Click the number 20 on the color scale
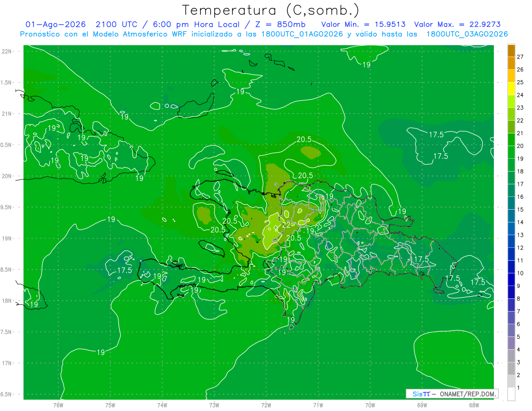The width and height of the screenshot is (532, 411). [520, 146]
